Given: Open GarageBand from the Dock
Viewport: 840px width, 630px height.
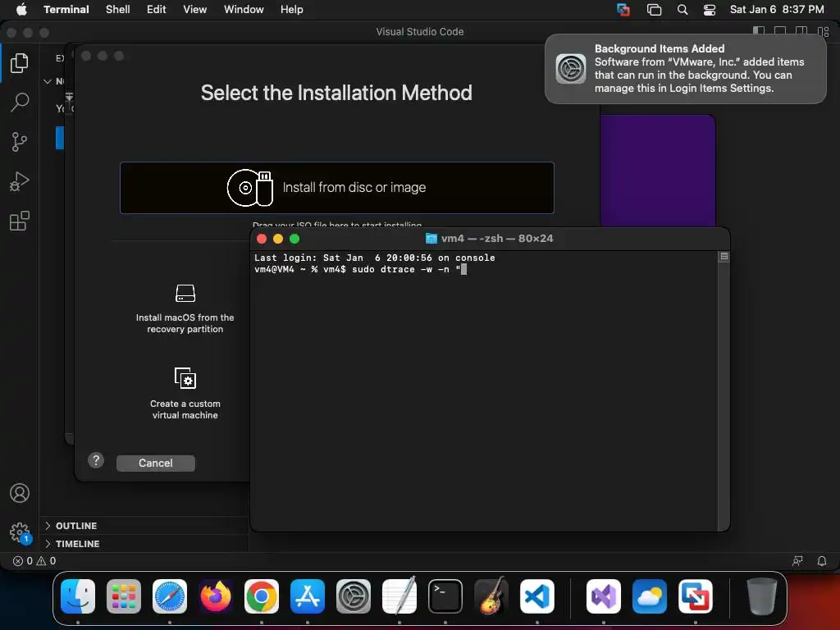Looking at the screenshot, I should [x=491, y=596].
